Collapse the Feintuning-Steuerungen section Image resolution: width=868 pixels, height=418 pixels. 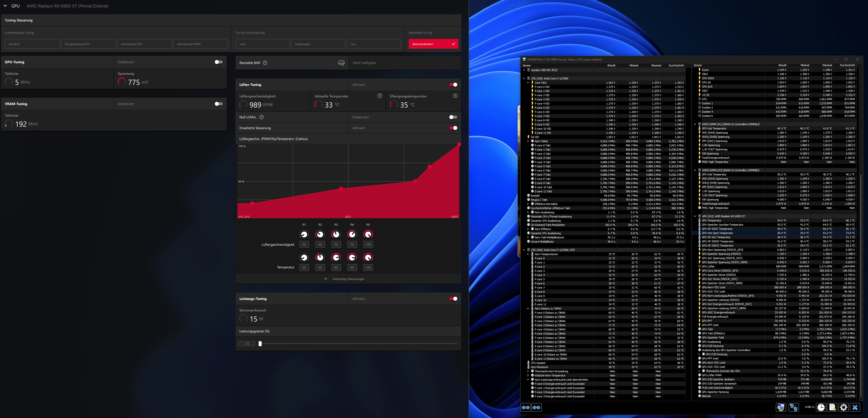click(344, 279)
